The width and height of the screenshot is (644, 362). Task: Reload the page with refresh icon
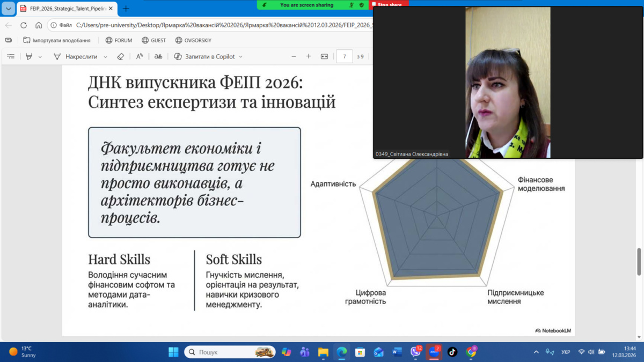tap(24, 25)
